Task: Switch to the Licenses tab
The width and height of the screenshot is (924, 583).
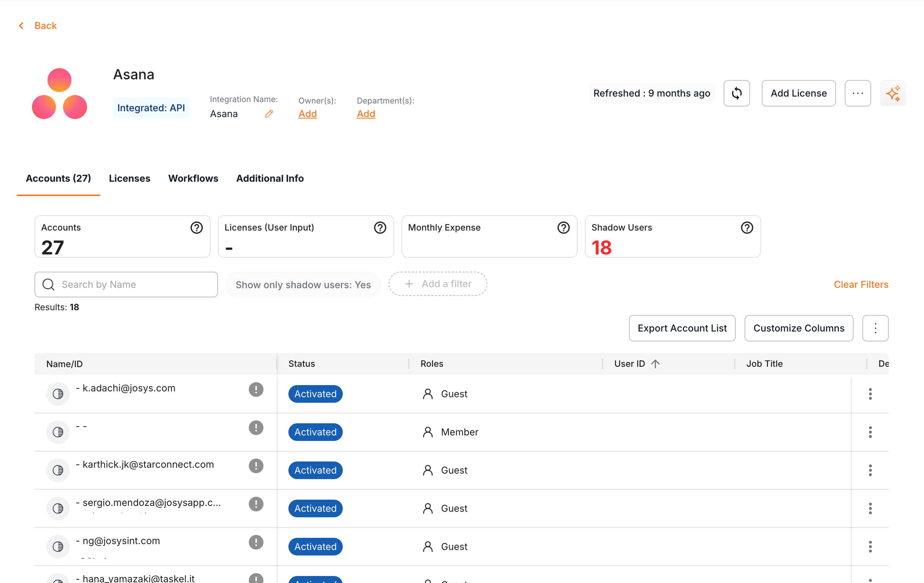Action: 130,178
